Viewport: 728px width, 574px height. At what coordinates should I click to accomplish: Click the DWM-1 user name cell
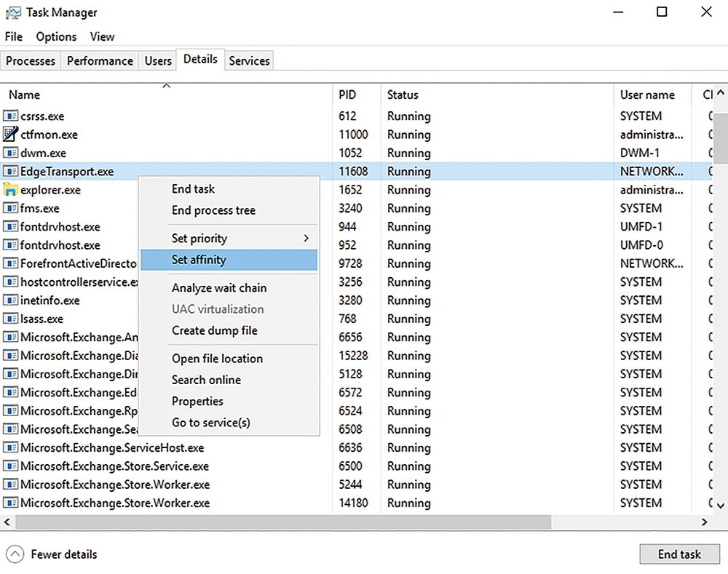pyautogui.click(x=639, y=153)
